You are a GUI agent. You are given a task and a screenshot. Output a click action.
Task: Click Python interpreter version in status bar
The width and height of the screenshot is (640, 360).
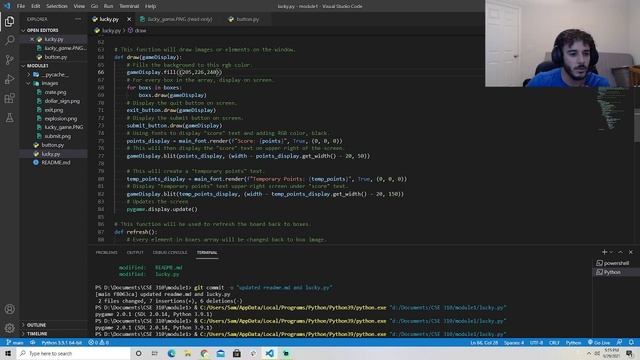tap(62, 343)
